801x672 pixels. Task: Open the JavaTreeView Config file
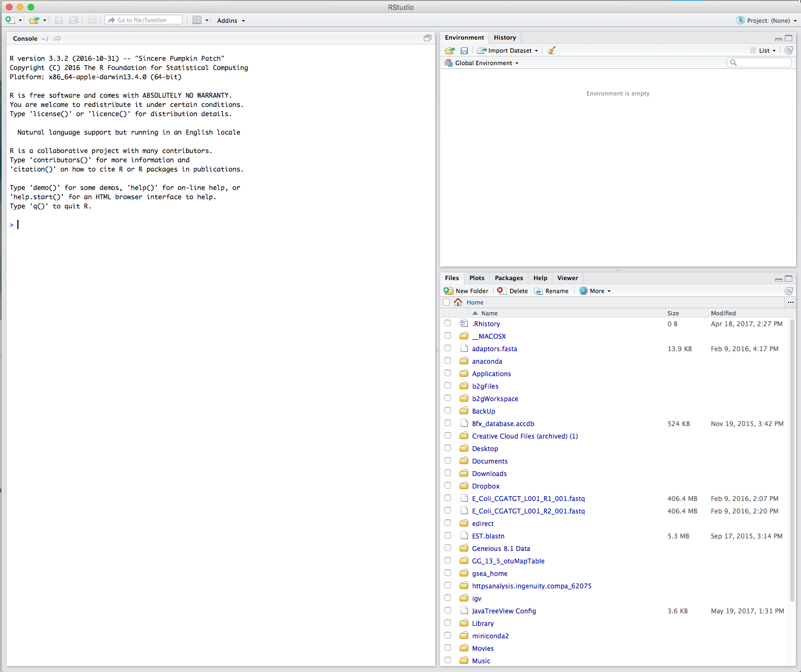(x=504, y=611)
